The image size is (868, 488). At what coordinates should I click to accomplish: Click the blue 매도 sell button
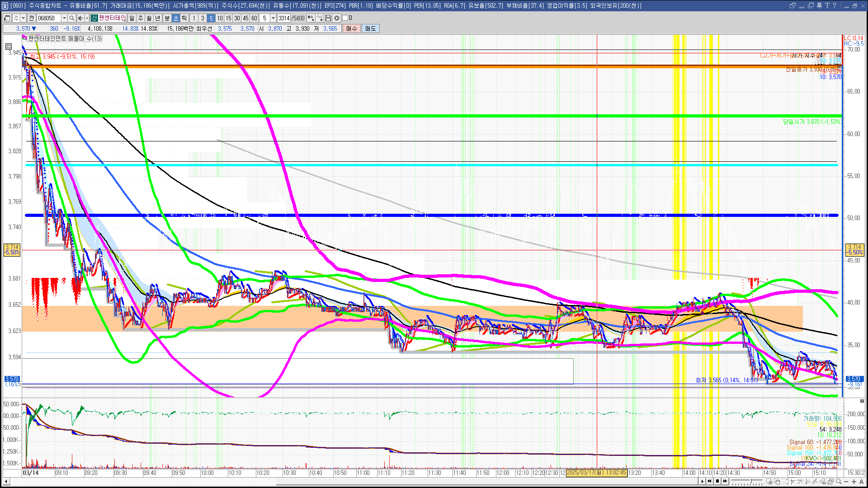click(370, 28)
